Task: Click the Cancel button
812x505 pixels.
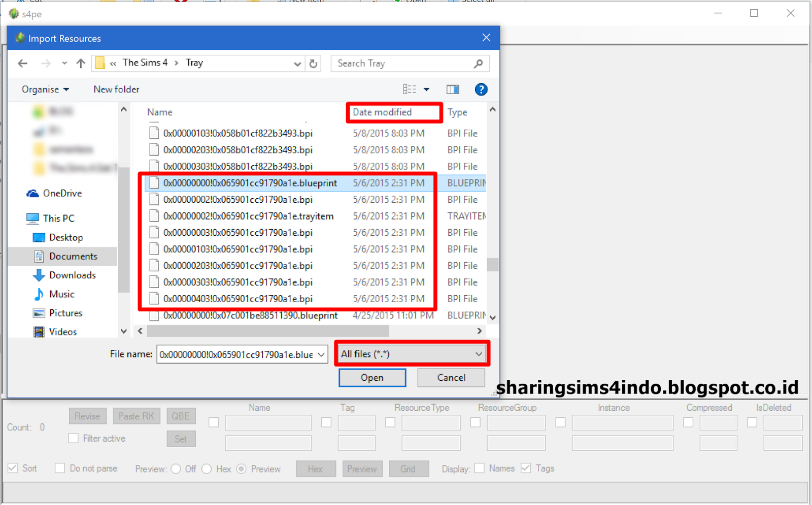Action: tap(451, 377)
